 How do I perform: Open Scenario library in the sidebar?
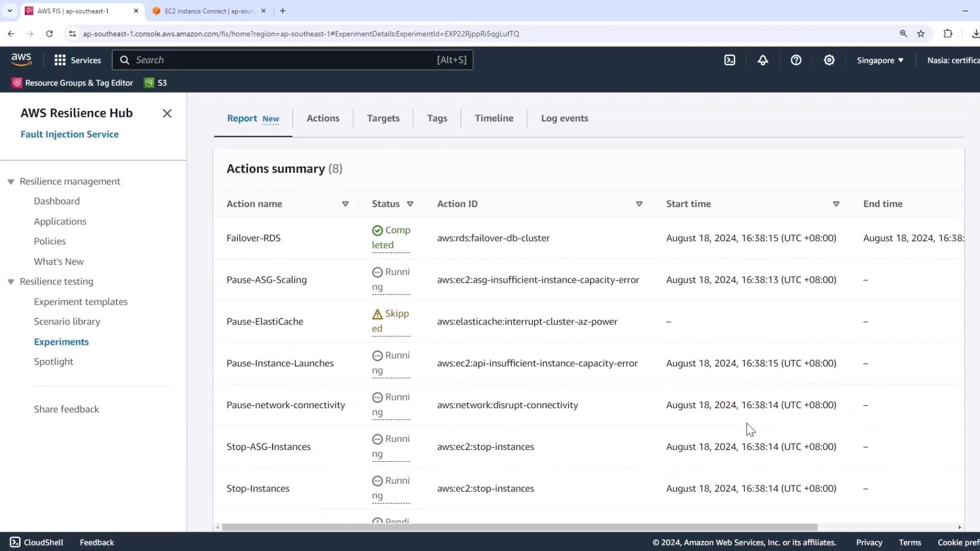[67, 321]
